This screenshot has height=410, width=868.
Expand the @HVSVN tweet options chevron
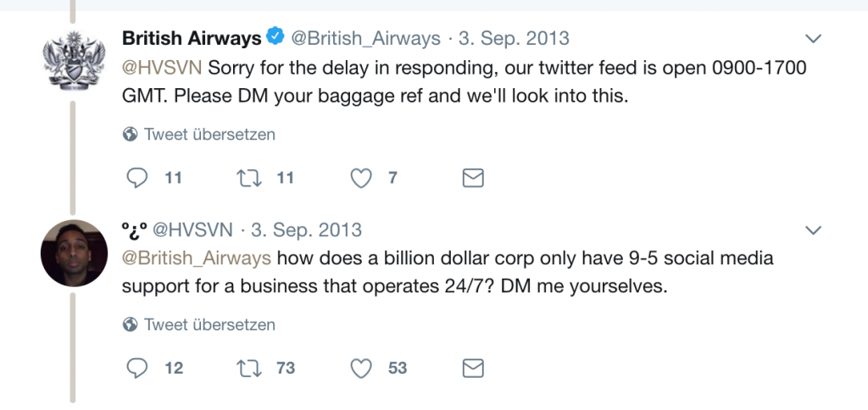812,230
